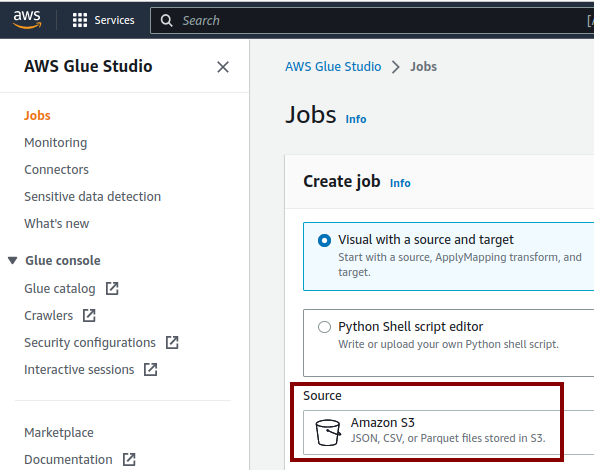This screenshot has width=594, height=470.
Task: Click the AWS logo home icon
Action: pyautogui.click(x=27, y=19)
